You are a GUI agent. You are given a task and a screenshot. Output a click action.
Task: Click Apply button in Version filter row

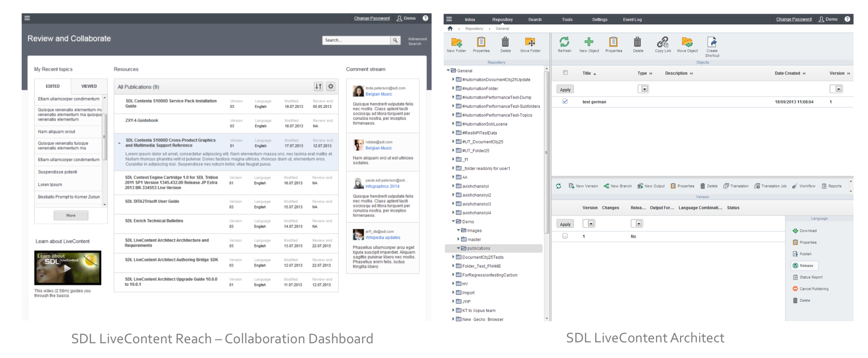(x=565, y=224)
